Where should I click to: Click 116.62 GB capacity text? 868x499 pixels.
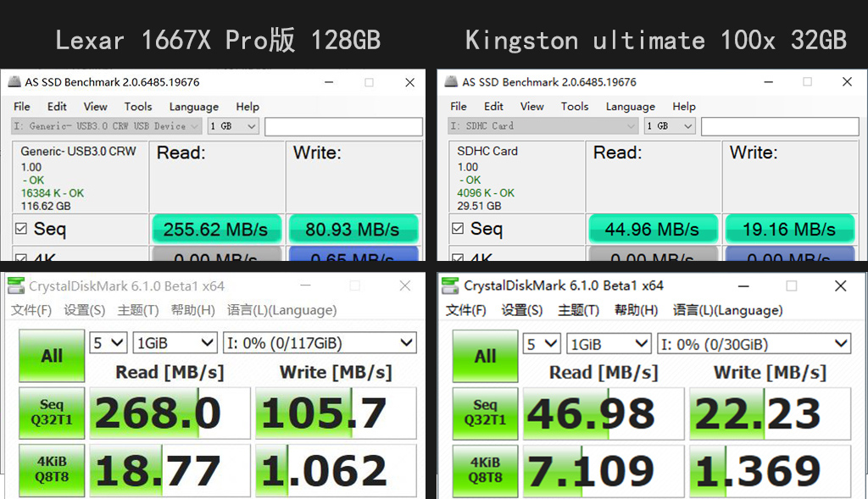[46, 206]
